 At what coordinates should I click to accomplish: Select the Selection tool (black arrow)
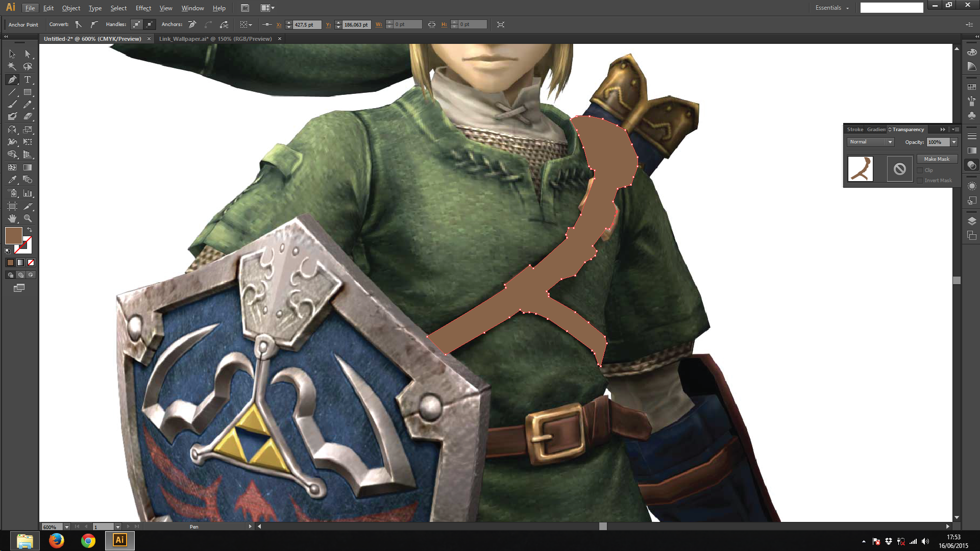click(x=12, y=54)
